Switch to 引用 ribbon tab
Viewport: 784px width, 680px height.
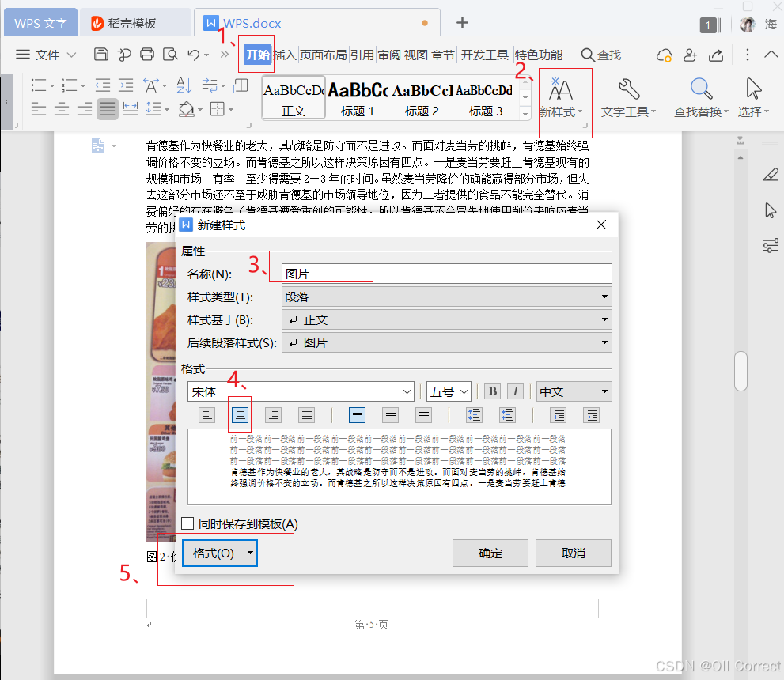pyautogui.click(x=362, y=55)
